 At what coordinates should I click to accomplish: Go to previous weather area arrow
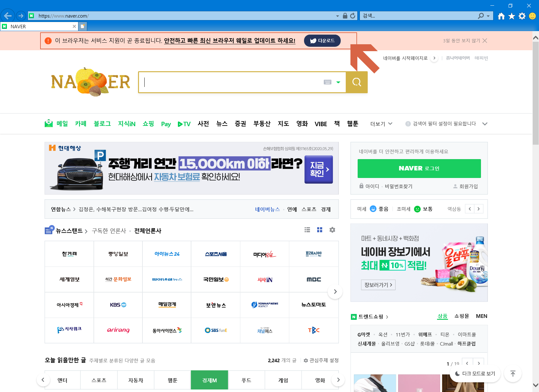(470, 209)
